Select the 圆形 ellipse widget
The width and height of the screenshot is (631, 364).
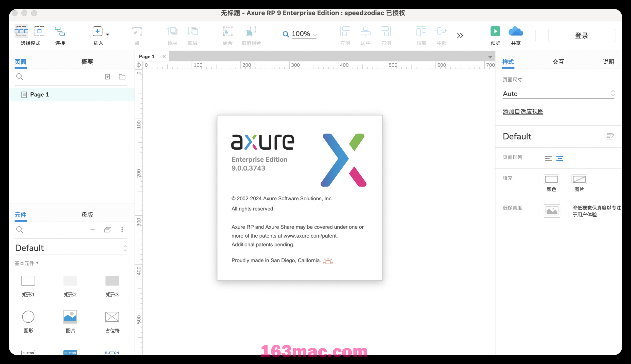click(28, 317)
